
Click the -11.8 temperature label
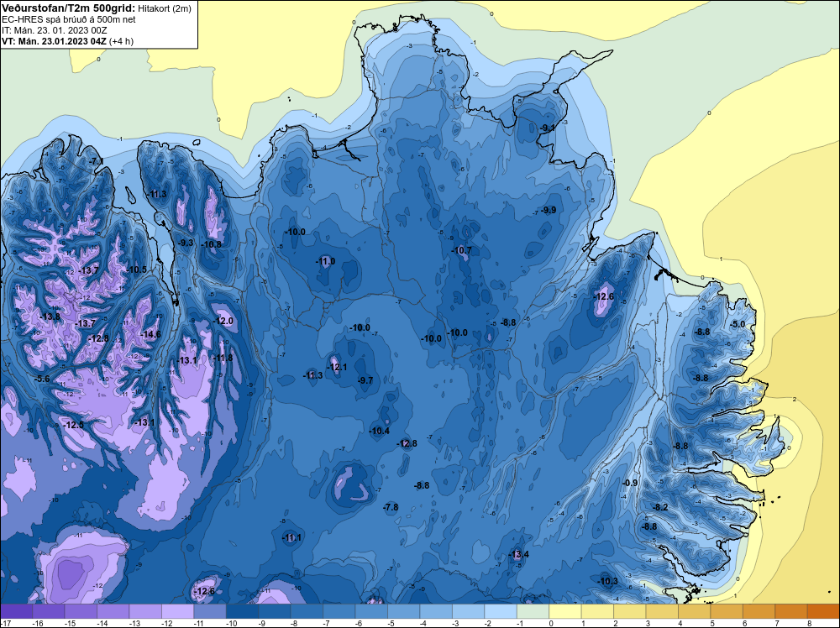tap(223, 358)
